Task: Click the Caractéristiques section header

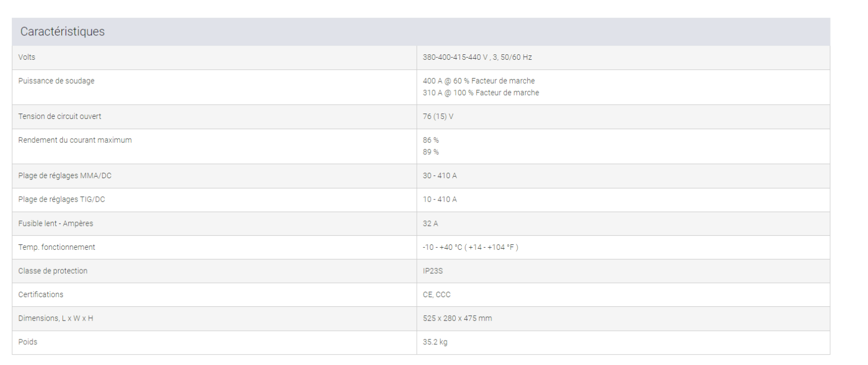Action: click(x=62, y=32)
